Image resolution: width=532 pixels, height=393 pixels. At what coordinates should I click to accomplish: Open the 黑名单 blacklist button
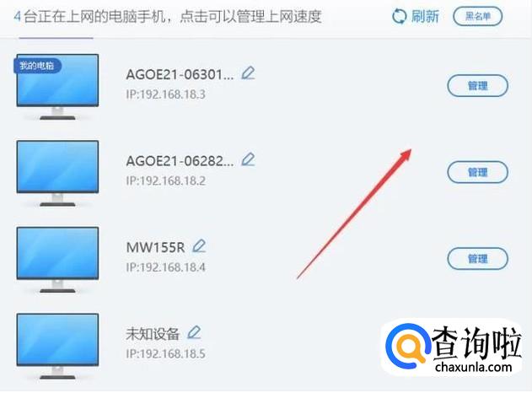click(x=478, y=16)
